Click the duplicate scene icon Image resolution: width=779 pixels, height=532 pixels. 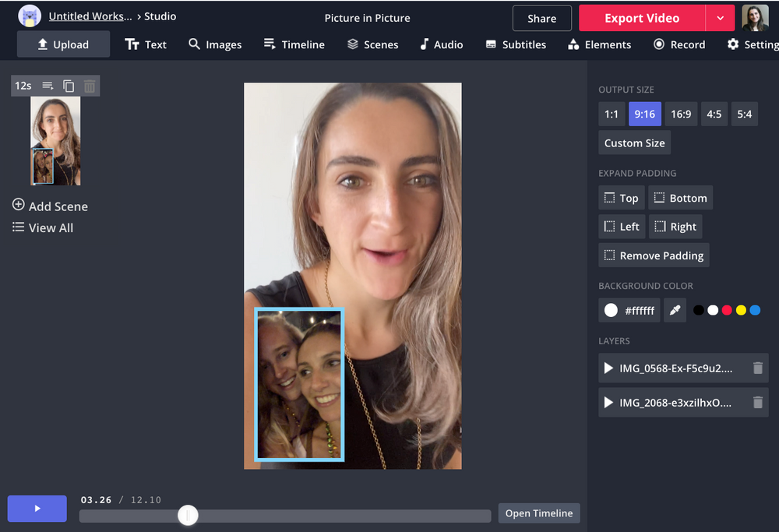coord(69,86)
